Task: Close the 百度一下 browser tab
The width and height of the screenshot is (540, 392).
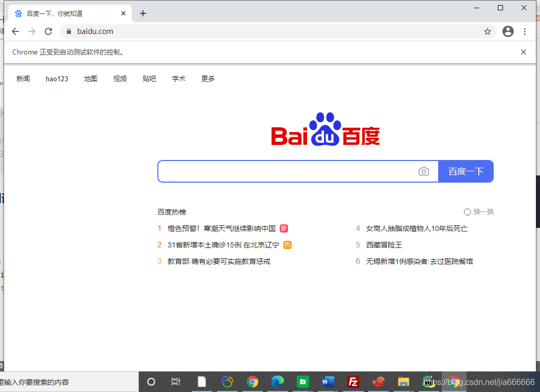Action: coord(123,13)
